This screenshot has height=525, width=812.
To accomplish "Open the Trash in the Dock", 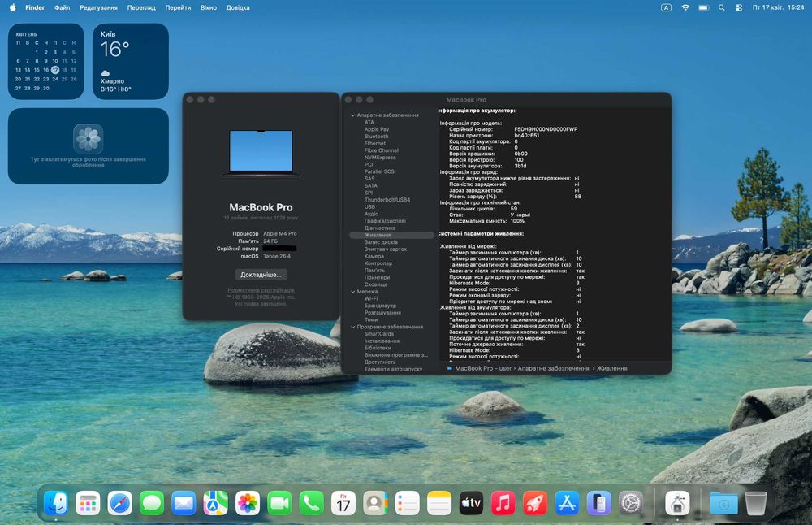I will click(755, 503).
